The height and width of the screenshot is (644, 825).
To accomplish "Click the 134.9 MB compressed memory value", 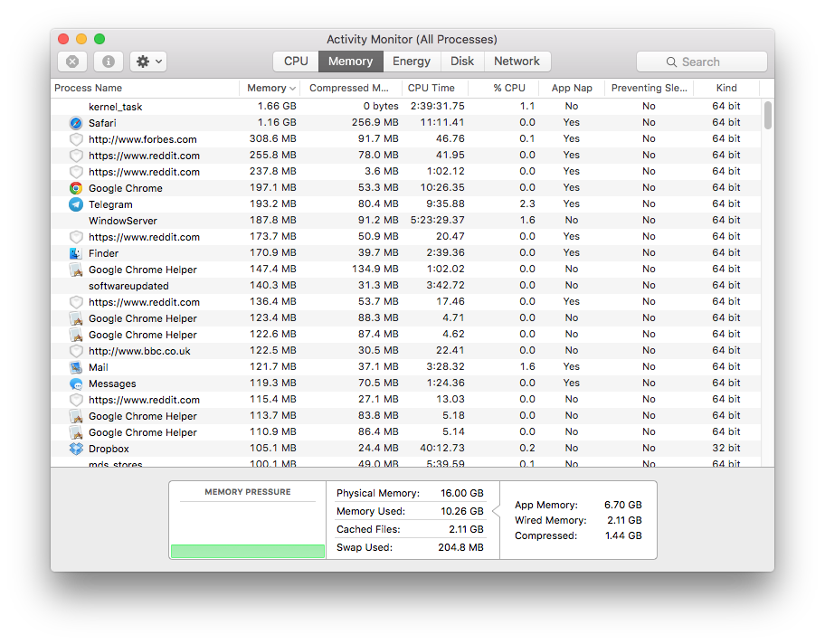I will [x=375, y=270].
